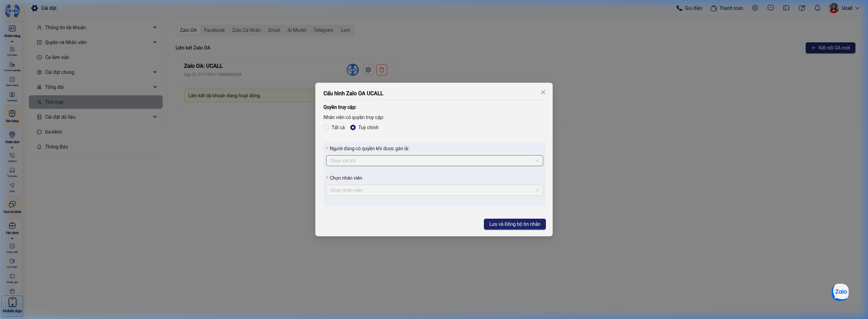Expand Cài đặt chung menu

click(96, 72)
